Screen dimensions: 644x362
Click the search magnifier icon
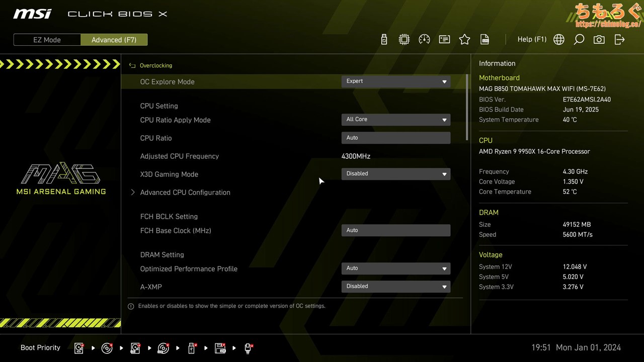[x=579, y=40]
